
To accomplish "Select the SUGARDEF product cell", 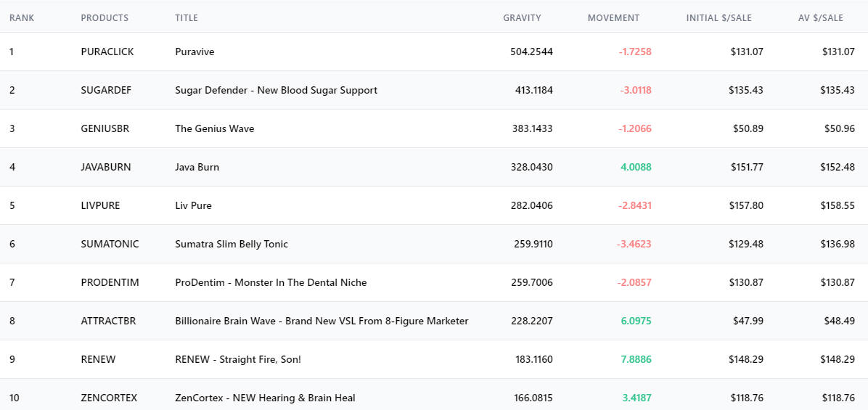I will click(x=106, y=90).
